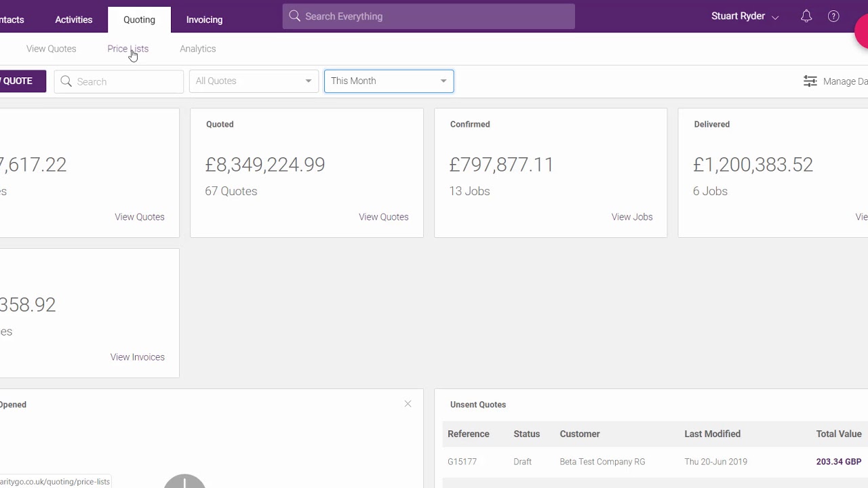Click Beta Test Company RG customer

(x=602, y=462)
